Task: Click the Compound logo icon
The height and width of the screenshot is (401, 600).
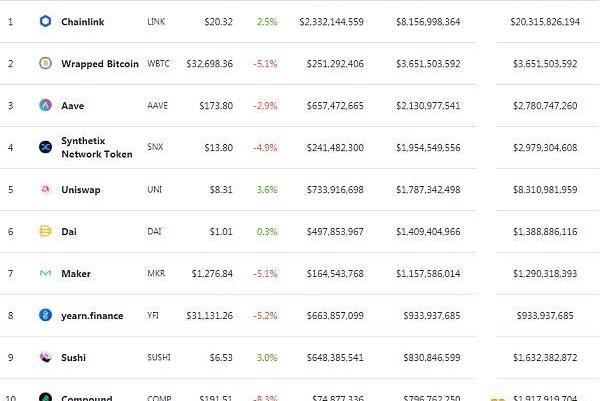Action: 45,397
